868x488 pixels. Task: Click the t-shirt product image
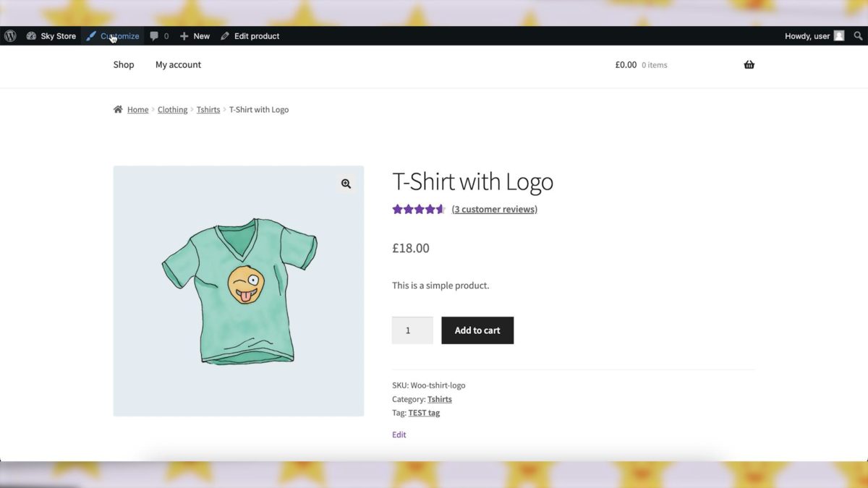point(239,289)
